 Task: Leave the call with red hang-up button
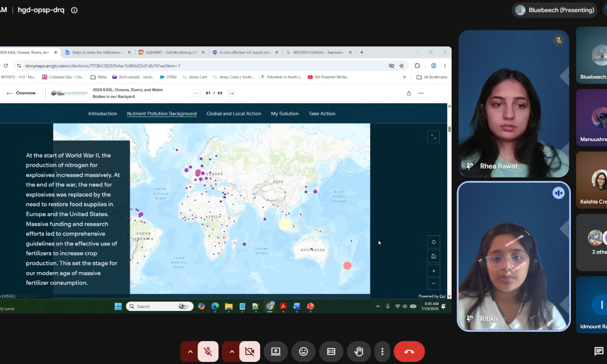(409, 352)
